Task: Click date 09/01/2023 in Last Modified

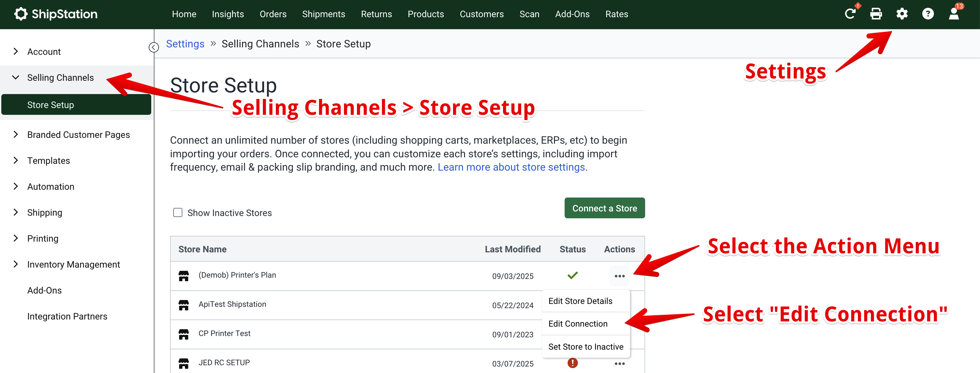Action: (512, 335)
